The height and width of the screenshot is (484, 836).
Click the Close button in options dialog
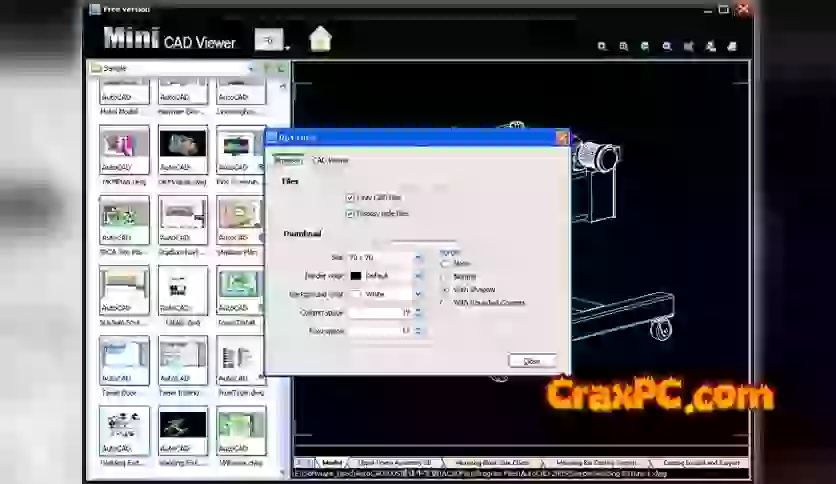coord(531,361)
